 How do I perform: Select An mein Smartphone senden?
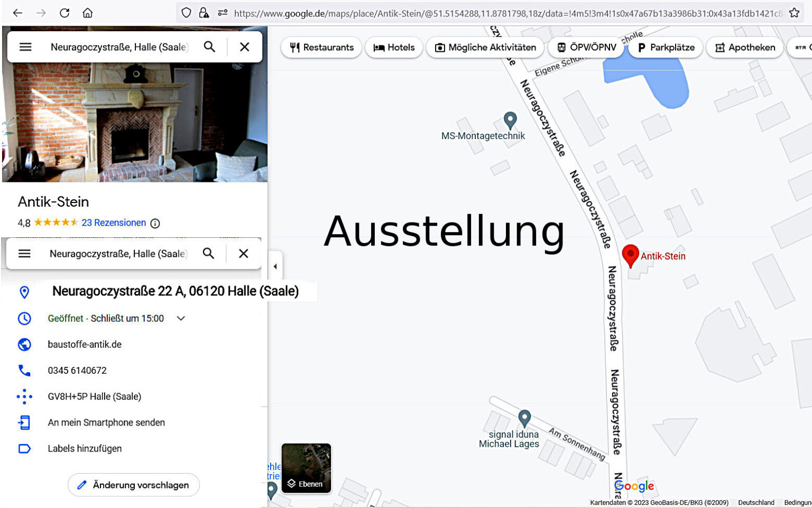coord(106,422)
